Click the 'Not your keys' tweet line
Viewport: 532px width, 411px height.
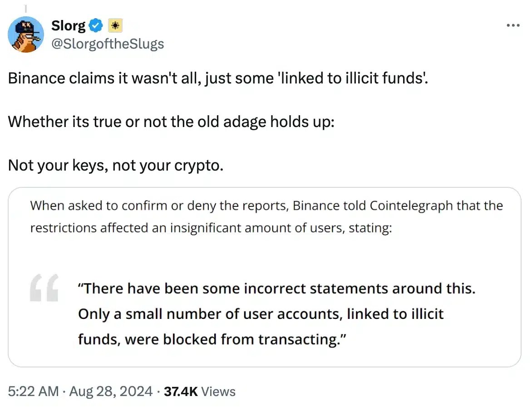115,165
